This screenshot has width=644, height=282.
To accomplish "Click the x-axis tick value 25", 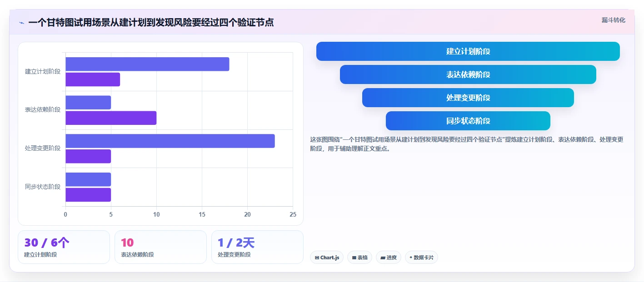I will (293, 214).
